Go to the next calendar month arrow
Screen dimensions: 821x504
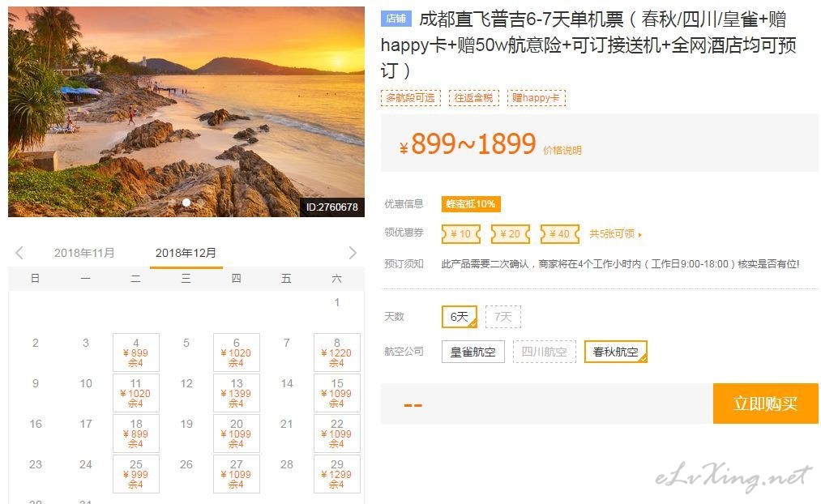click(x=353, y=254)
